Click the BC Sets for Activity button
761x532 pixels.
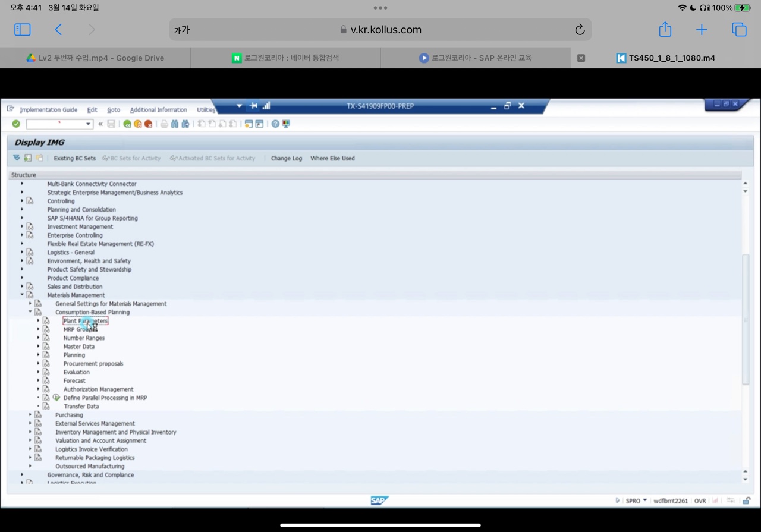point(131,158)
